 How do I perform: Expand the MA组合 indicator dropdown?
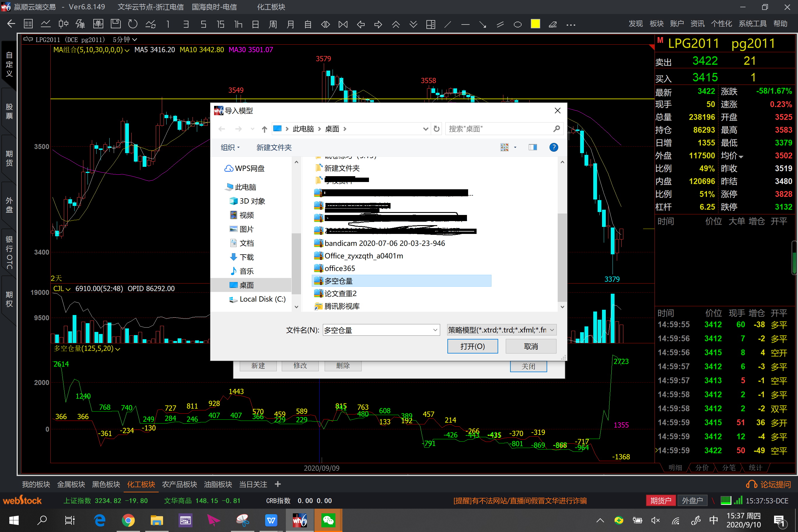[x=127, y=50]
